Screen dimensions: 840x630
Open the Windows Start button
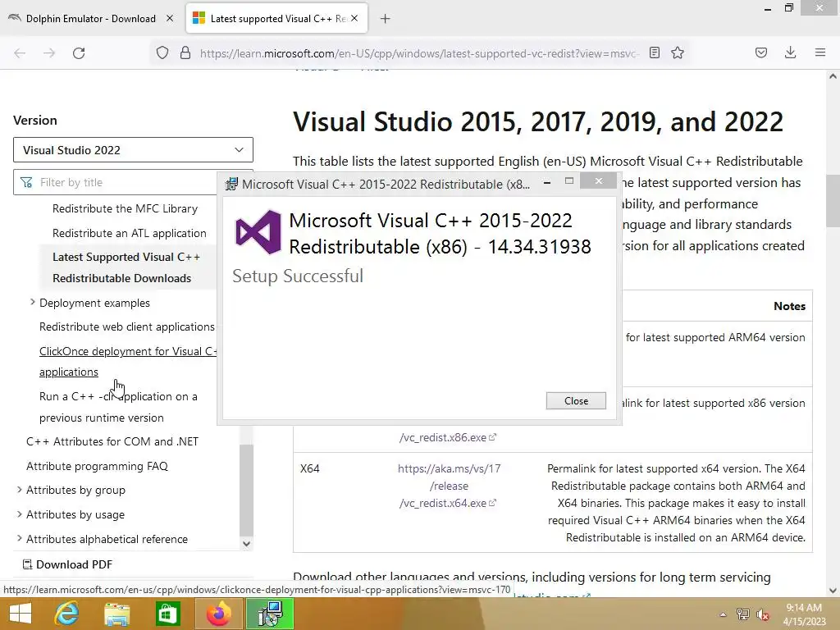click(x=21, y=614)
